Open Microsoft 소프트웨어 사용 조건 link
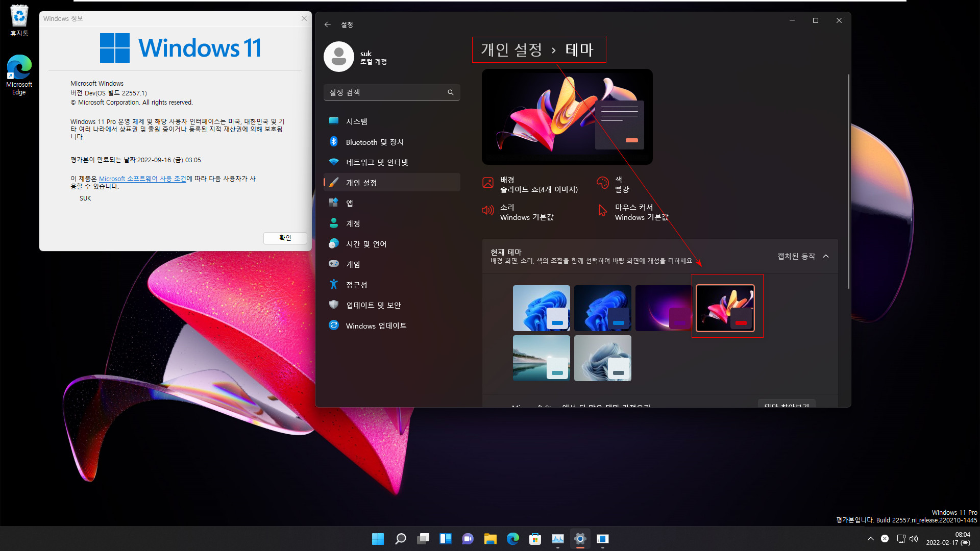This screenshot has height=551, width=980. pyautogui.click(x=142, y=179)
